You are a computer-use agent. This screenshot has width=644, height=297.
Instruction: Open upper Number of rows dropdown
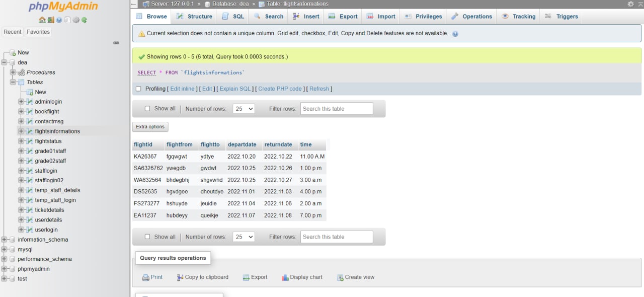point(244,109)
